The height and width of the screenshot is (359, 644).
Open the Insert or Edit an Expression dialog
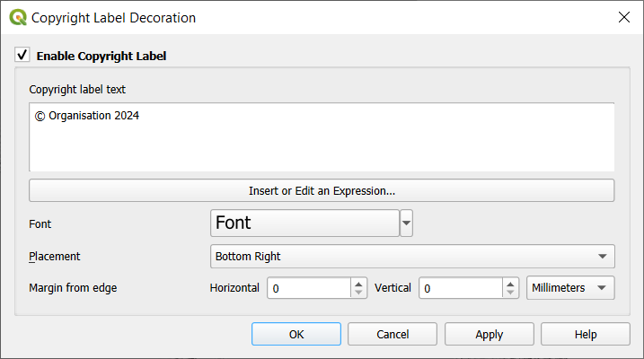[x=322, y=190]
